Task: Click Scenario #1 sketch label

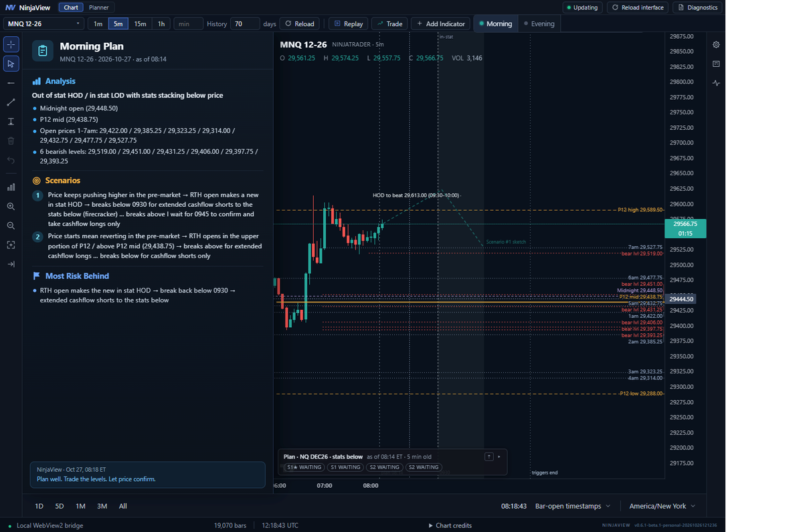Action: (x=505, y=241)
